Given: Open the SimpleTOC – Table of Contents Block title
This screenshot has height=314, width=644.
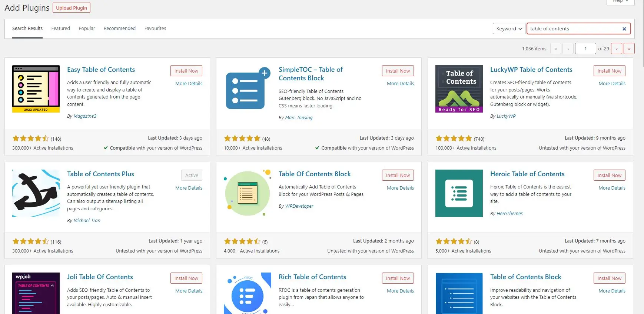Looking at the screenshot, I should coord(311,74).
